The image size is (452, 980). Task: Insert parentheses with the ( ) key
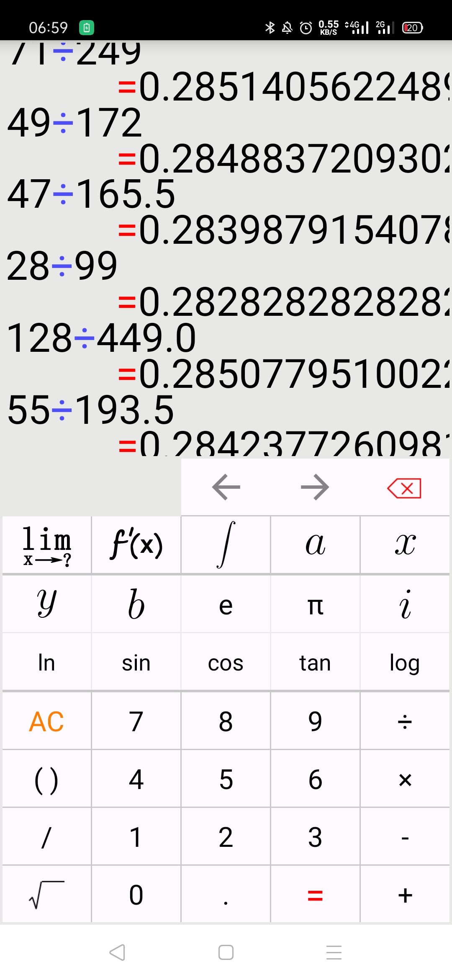pos(46,779)
